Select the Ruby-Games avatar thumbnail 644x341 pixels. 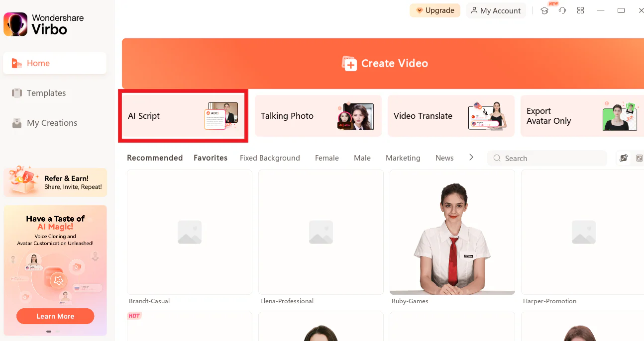(452, 232)
